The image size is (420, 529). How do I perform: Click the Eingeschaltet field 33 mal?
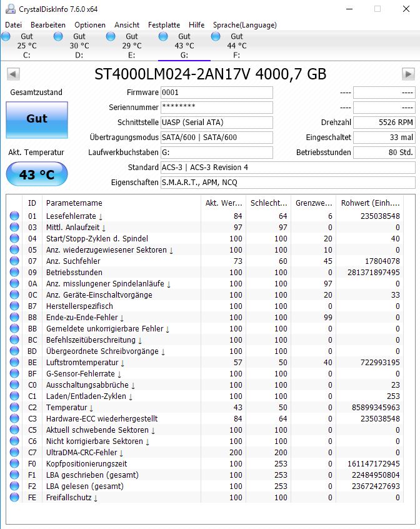pyautogui.click(x=384, y=138)
